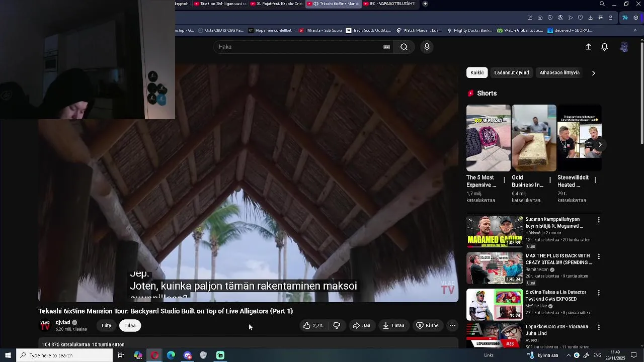Open the djvlad channel avatar
The image size is (644, 362).
point(45,325)
